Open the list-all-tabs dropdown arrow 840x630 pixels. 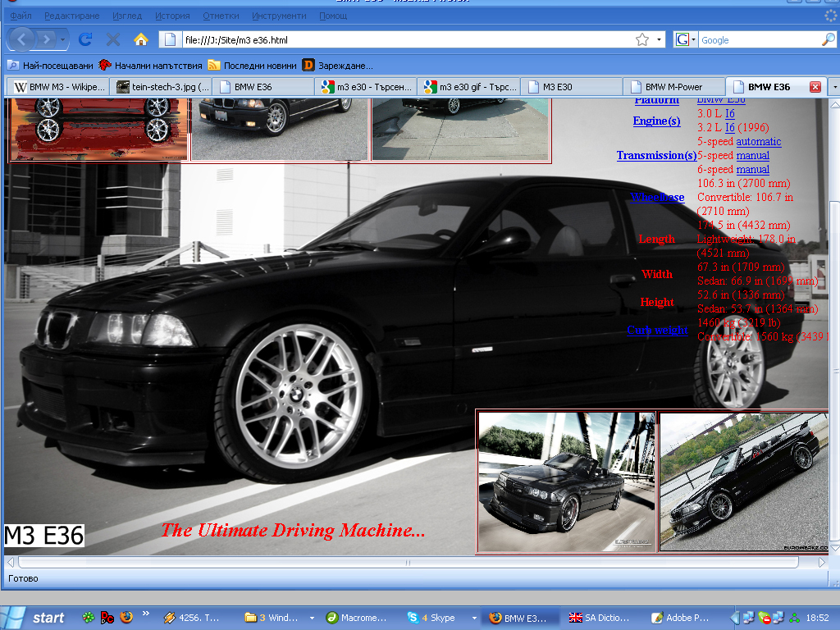834,87
